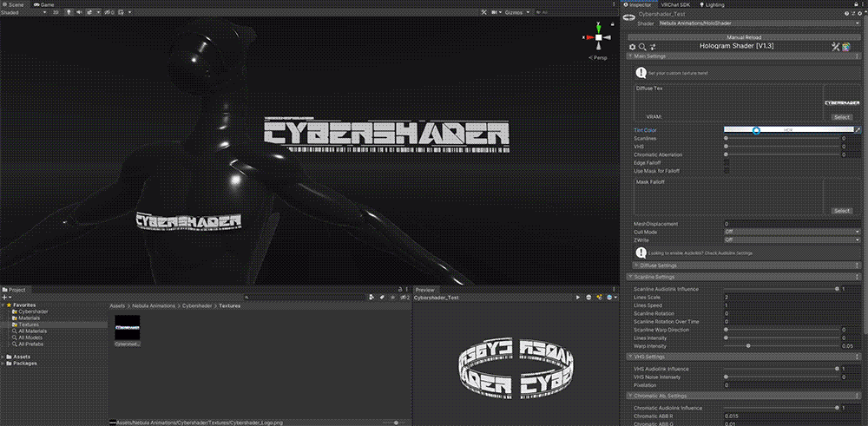Image resolution: width=868 pixels, height=426 pixels.
Task: Switch to the Scene tab
Action: 13,3
